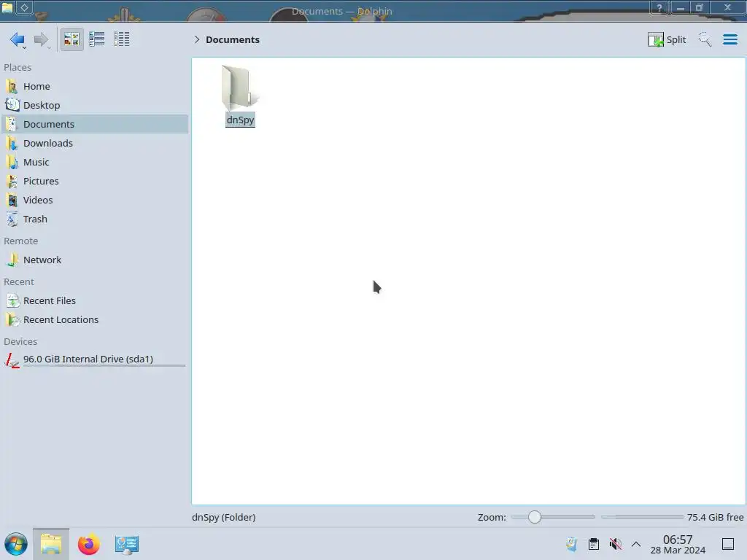Click the dnSpy folder name label
Screen dimensions: 747x560
pos(240,120)
